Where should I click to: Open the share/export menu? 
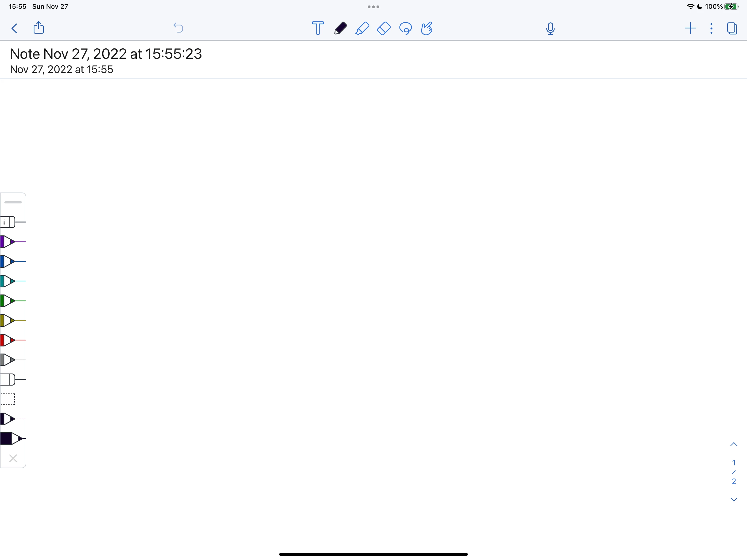(x=39, y=28)
